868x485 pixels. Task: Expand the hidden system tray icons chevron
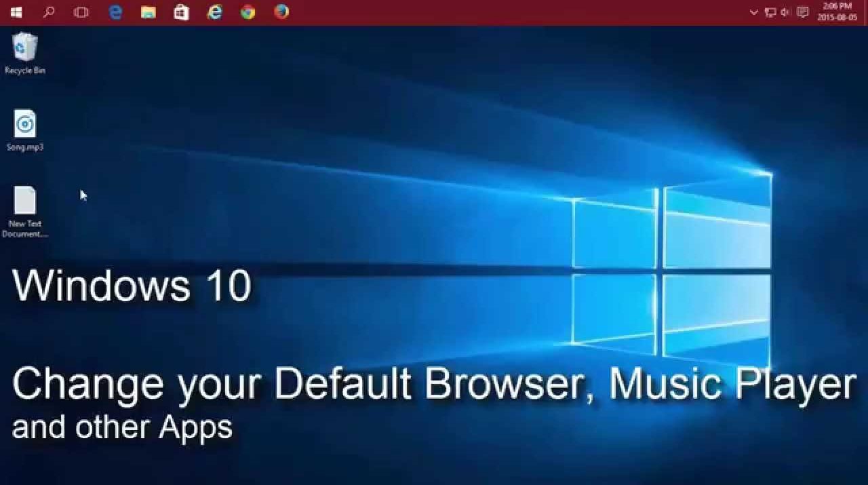(753, 12)
